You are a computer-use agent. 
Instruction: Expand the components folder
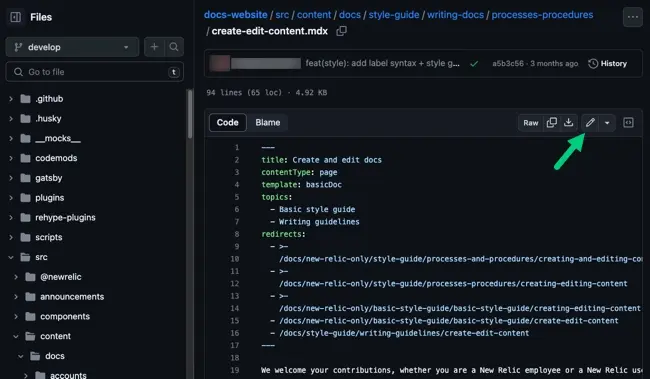pos(16,316)
